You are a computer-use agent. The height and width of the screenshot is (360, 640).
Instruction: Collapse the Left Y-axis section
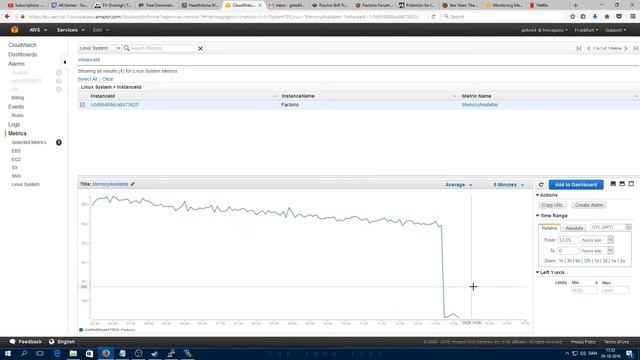pyautogui.click(x=550, y=272)
